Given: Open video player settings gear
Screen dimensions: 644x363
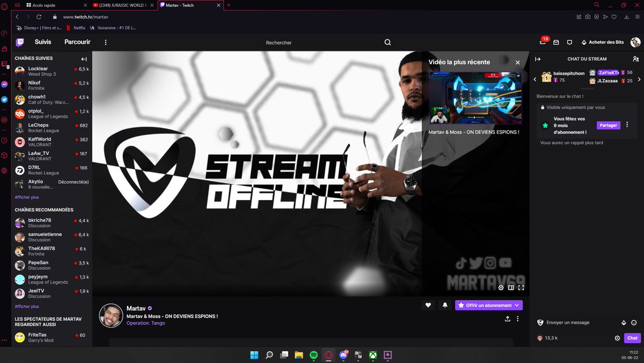Looking at the screenshot, I should point(501,287).
